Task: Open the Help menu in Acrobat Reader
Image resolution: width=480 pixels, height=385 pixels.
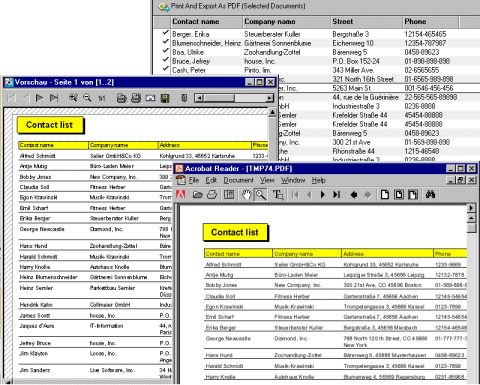Action: [x=318, y=180]
